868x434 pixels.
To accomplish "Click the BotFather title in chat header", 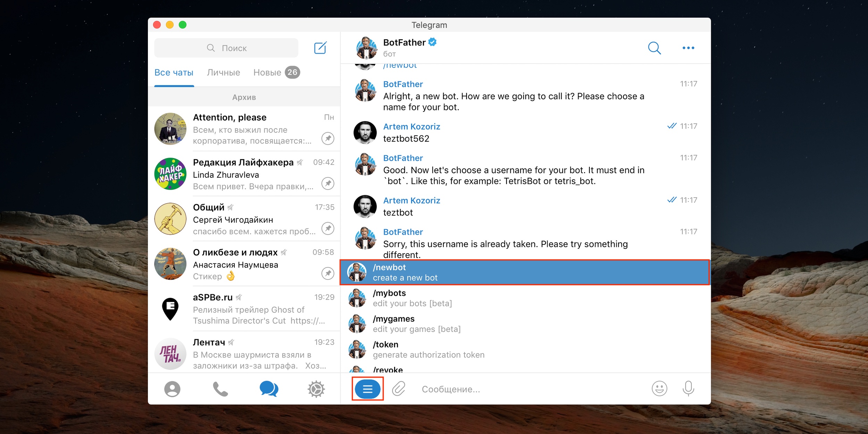I will [404, 43].
